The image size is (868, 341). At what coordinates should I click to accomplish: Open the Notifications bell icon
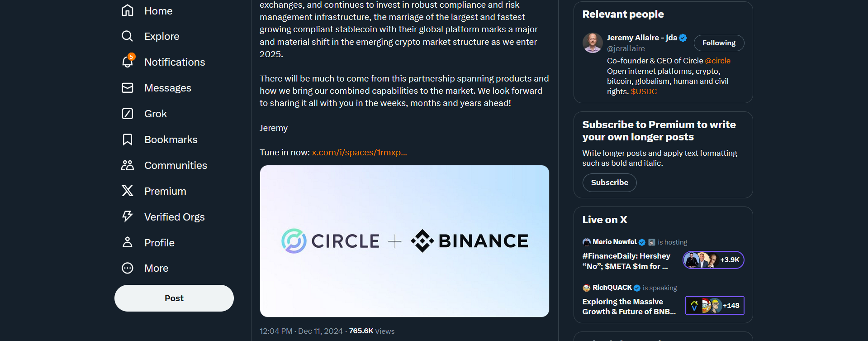click(x=128, y=61)
